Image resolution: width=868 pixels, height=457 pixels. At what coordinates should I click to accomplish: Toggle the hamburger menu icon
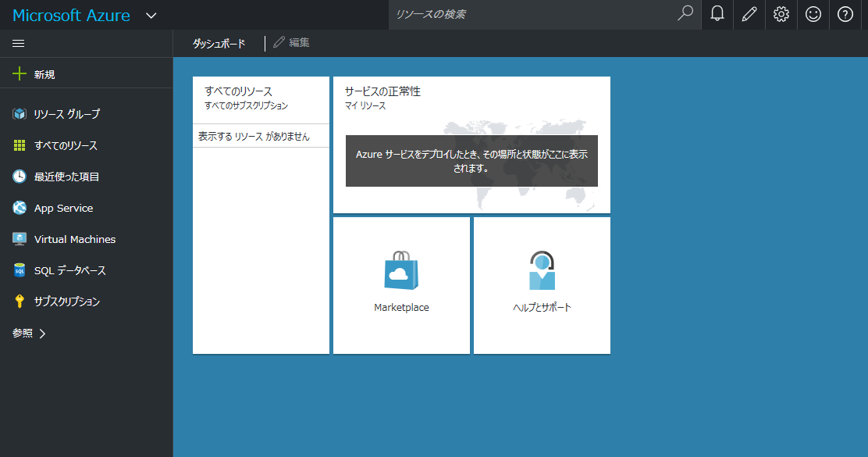(x=18, y=43)
